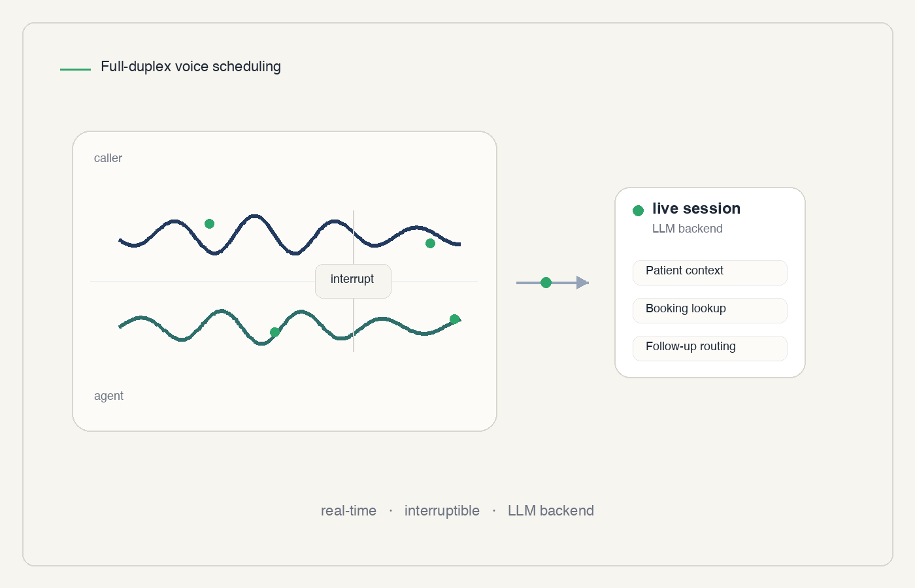Click the green dot on the connector arrow
This screenshot has height=588, width=915.
click(546, 282)
